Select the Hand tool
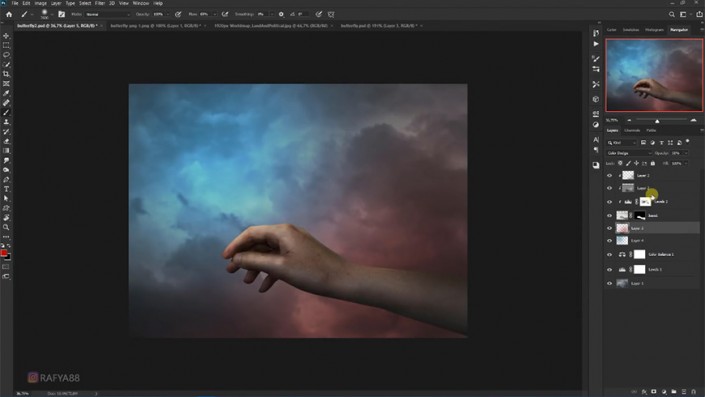Screen dimensions: 705x397 pos(6,218)
